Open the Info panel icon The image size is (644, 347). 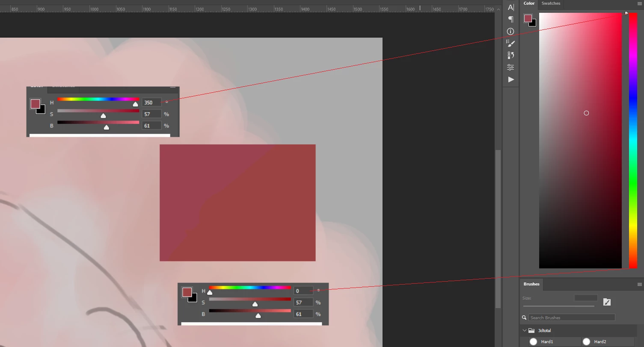510,31
